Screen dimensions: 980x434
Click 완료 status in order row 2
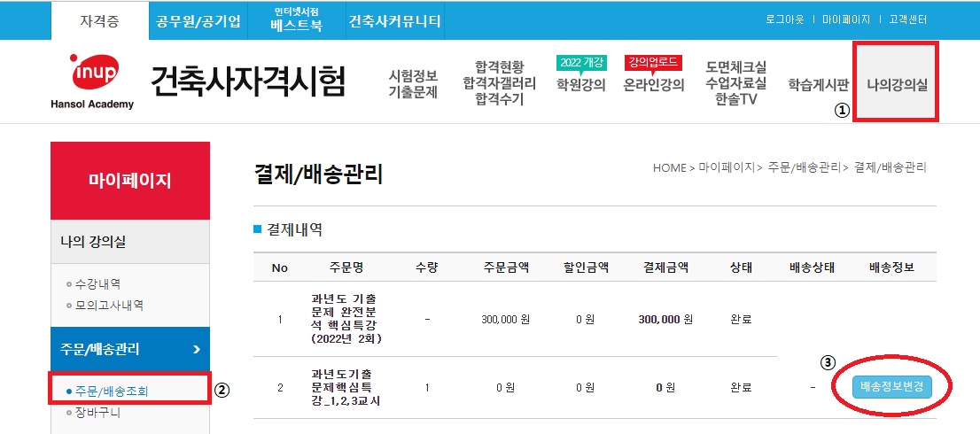click(741, 388)
